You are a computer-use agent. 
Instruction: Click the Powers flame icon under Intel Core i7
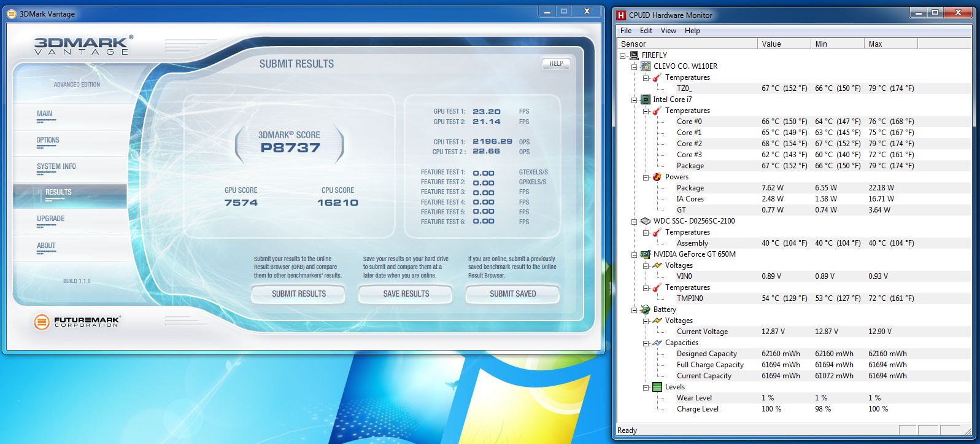[657, 177]
